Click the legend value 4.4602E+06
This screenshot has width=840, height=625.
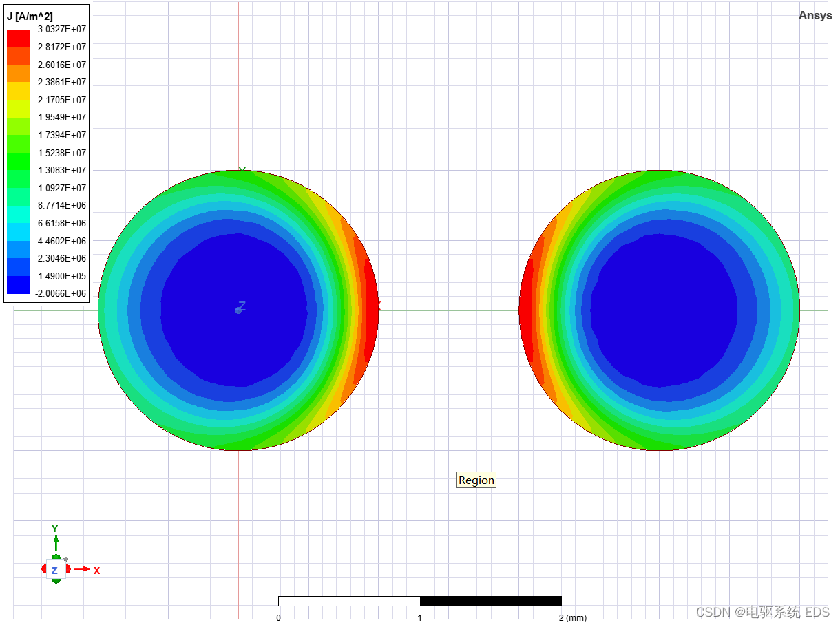click(x=62, y=241)
